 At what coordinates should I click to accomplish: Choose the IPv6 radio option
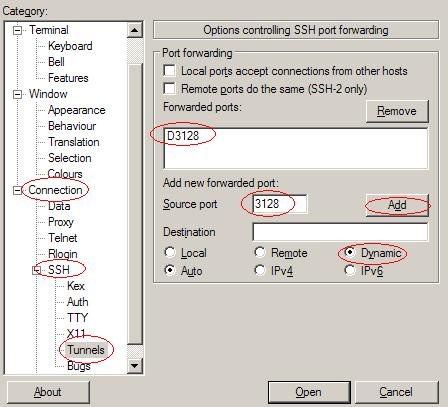tap(350, 270)
